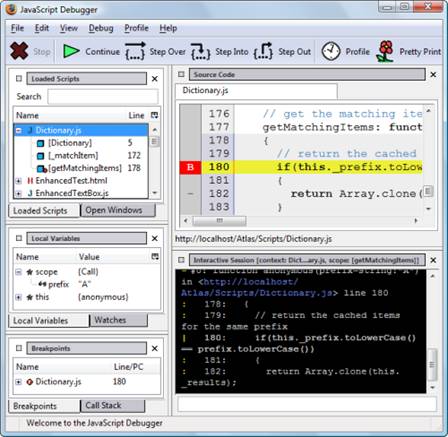Open the Edit menu

pyautogui.click(x=42, y=28)
